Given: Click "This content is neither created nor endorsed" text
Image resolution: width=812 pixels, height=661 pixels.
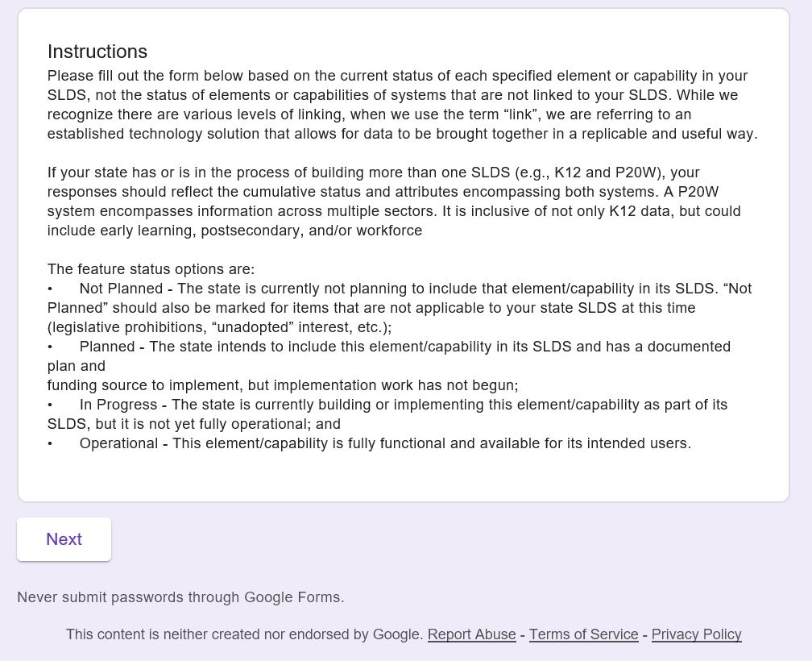Looking at the screenshot, I should pyautogui.click(x=244, y=634).
